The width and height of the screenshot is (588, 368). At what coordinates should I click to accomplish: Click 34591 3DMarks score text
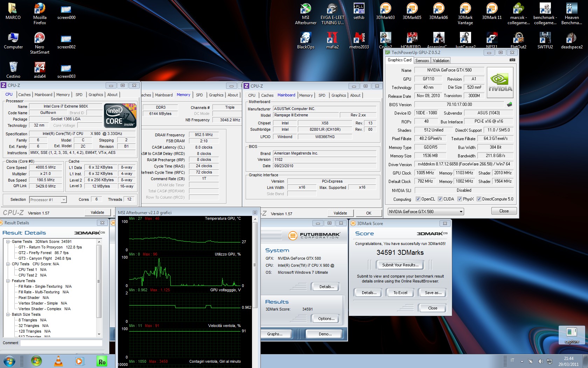[400, 252]
